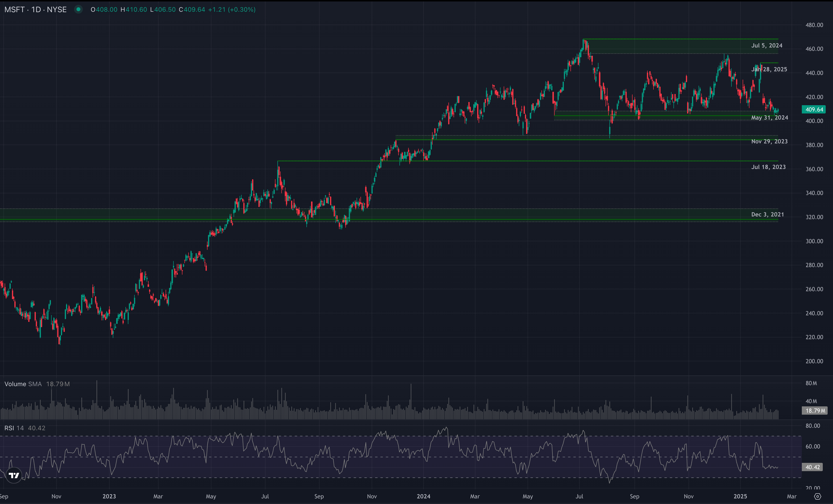Click the May 2023 time axis label
This screenshot has width=833, height=504.
(x=211, y=496)
